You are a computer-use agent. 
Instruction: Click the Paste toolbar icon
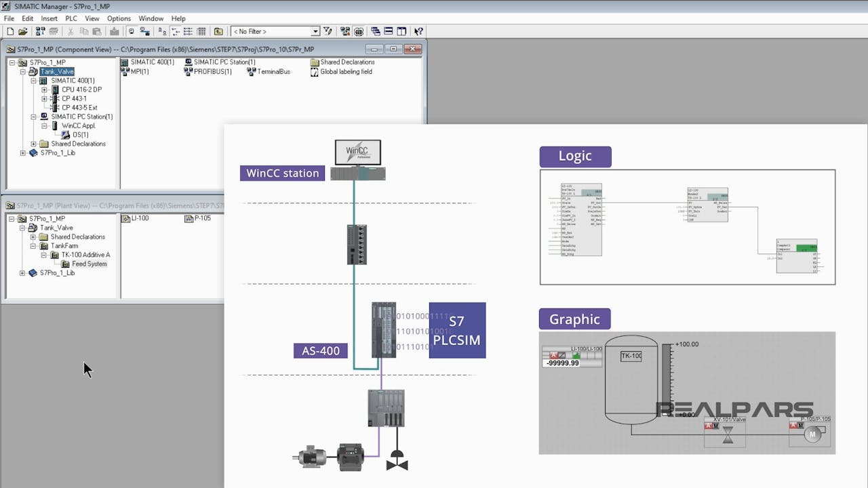tap(96, 31)
